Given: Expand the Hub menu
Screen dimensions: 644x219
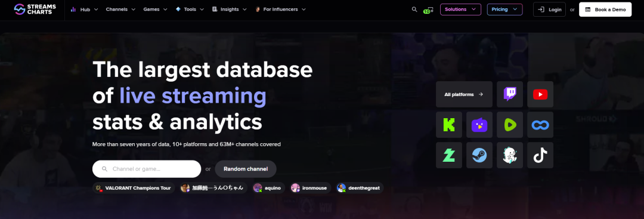Looking at the screenshot, I should click(x=84, y=9).
